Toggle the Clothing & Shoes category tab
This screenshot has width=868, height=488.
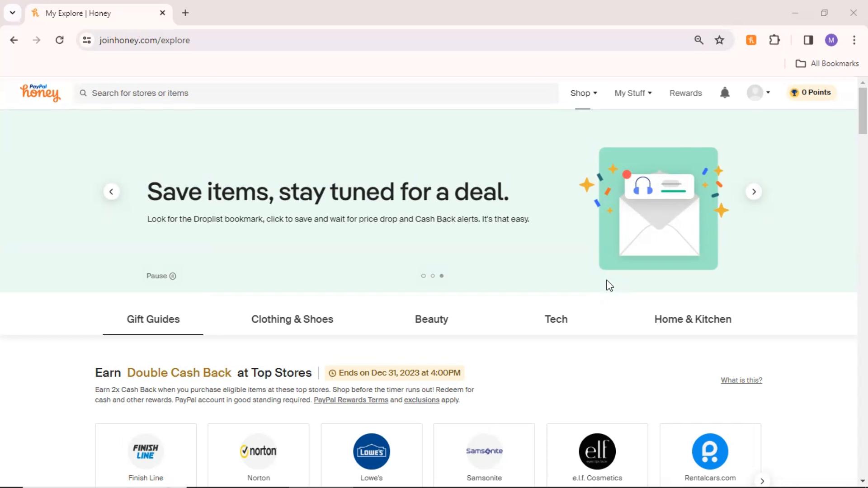[x=292, y=319]
